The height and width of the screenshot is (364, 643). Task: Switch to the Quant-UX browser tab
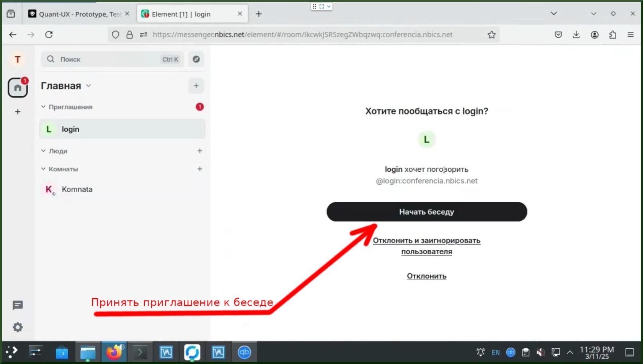79,14
